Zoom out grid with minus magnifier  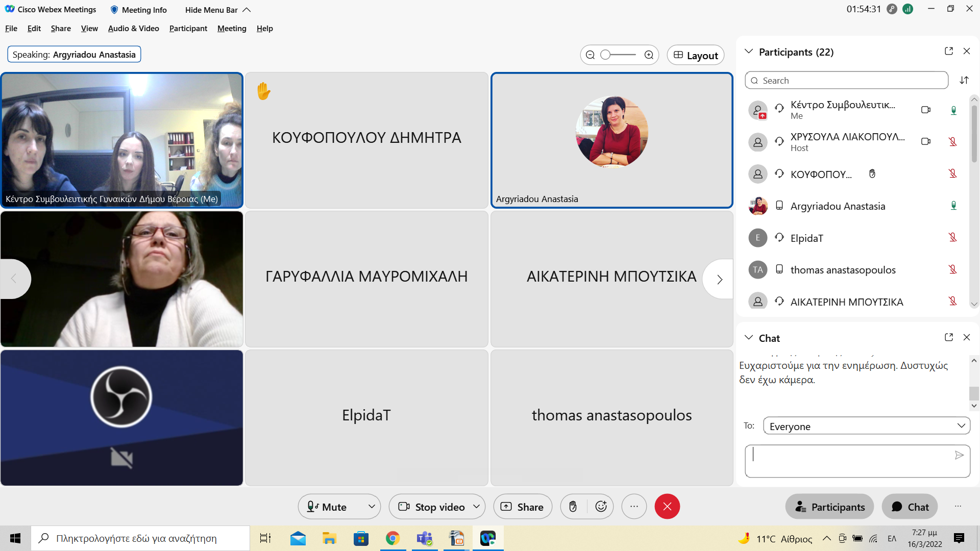(590, 55)
